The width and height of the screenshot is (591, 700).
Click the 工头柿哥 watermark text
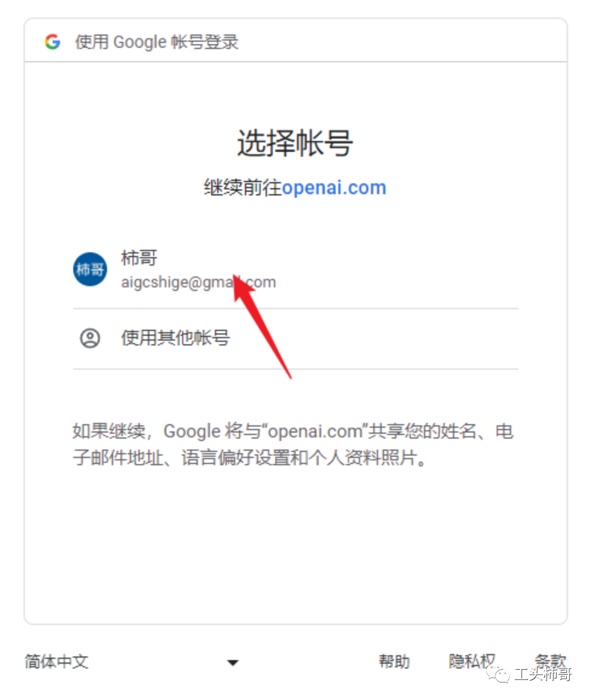[543, 674]
